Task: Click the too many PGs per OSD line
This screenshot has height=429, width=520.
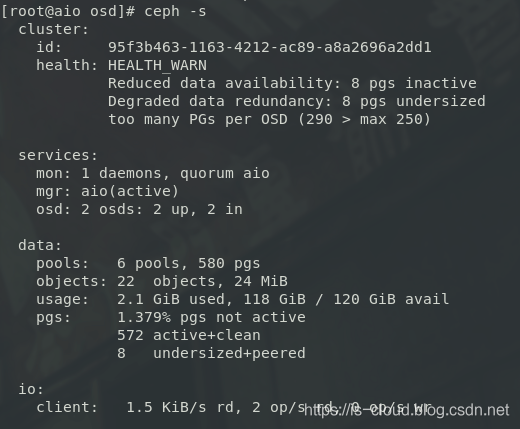Action: (269, 119)
